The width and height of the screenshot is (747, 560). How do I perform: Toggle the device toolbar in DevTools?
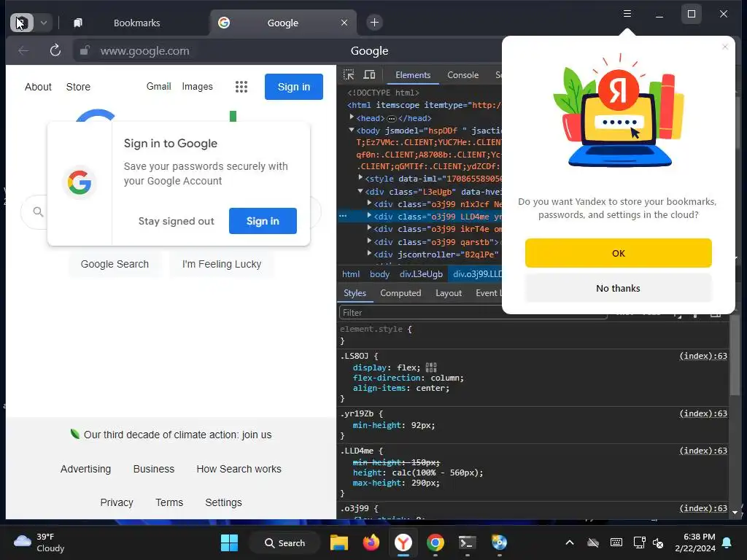coord(369,75)
